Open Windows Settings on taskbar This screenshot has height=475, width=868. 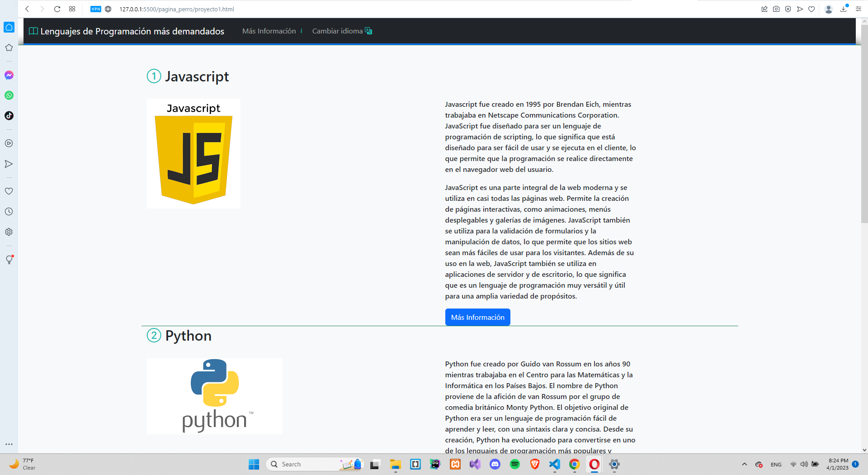614,464
